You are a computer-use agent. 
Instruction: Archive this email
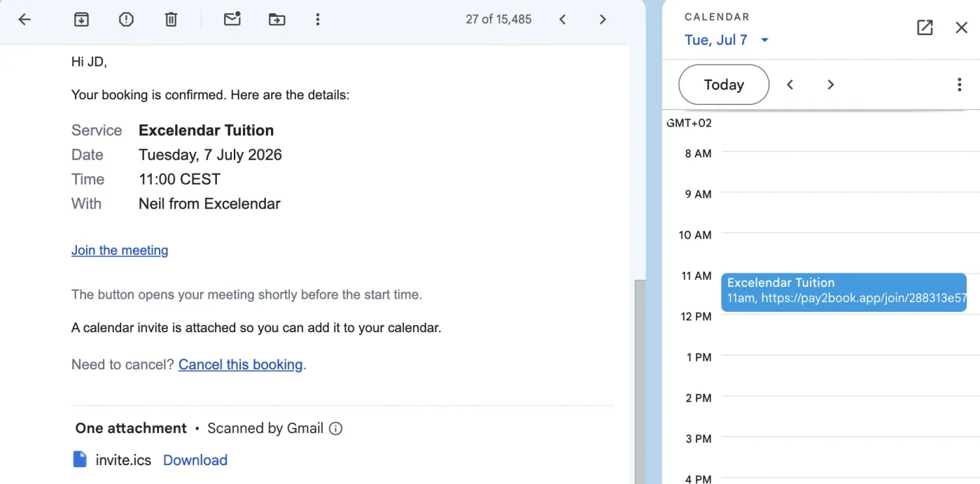[81, 20]
